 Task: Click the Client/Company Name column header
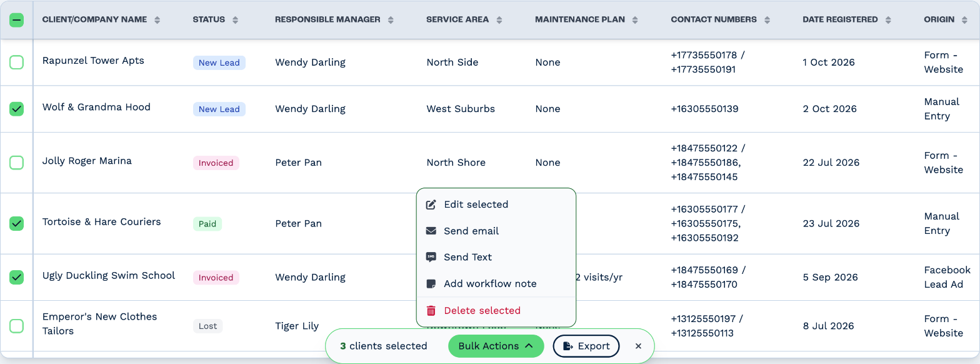94,19
